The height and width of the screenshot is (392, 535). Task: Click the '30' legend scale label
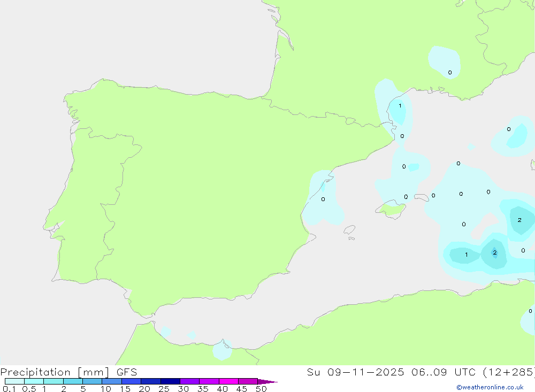point(183,389)
